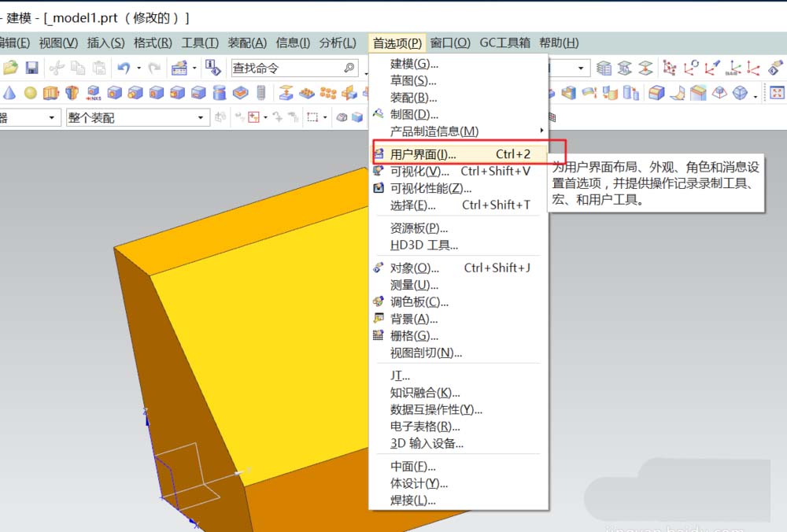The width and height of the screenshot is (787, 532).
Task: Select the Extrude feature icon
Action: [x=50, y=93]
